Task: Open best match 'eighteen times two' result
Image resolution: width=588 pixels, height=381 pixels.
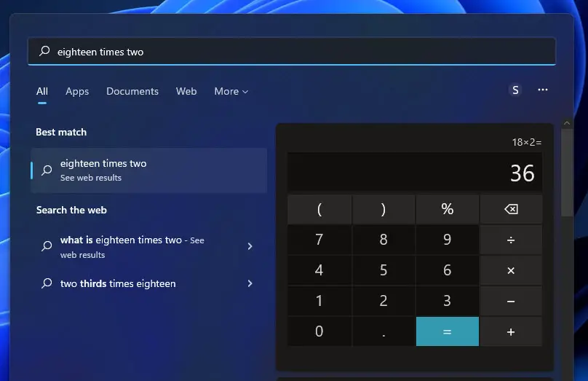Action: [x=149, y=170]
